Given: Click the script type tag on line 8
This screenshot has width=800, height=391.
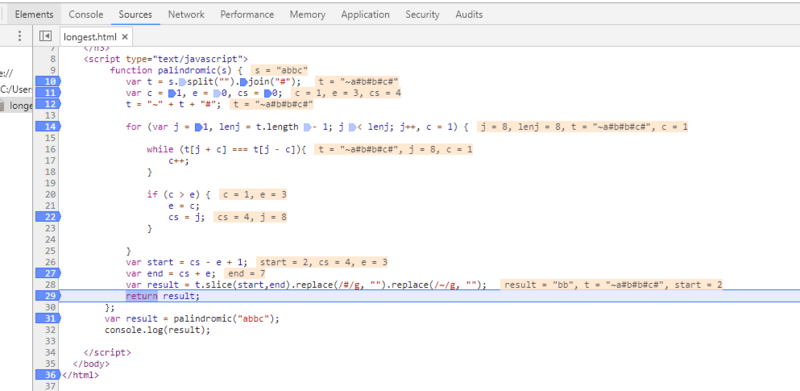Looking at the screenshot, I should click(x=166, y=59).
